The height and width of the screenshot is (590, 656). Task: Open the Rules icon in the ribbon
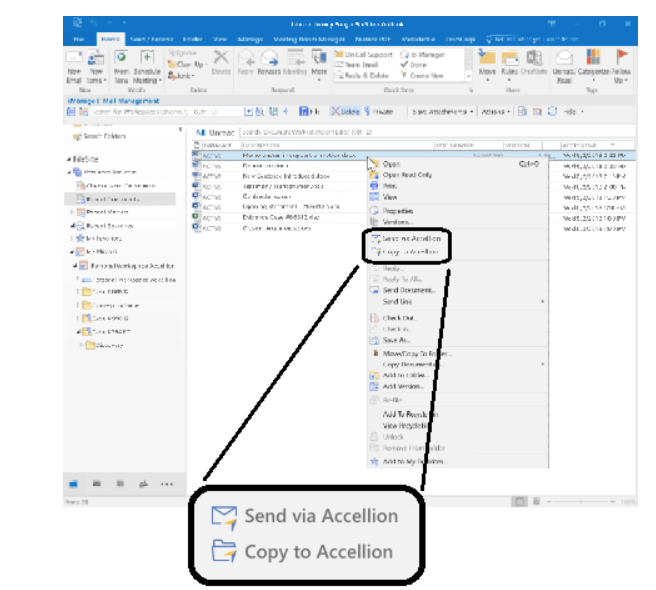click(x=511, y=62)
